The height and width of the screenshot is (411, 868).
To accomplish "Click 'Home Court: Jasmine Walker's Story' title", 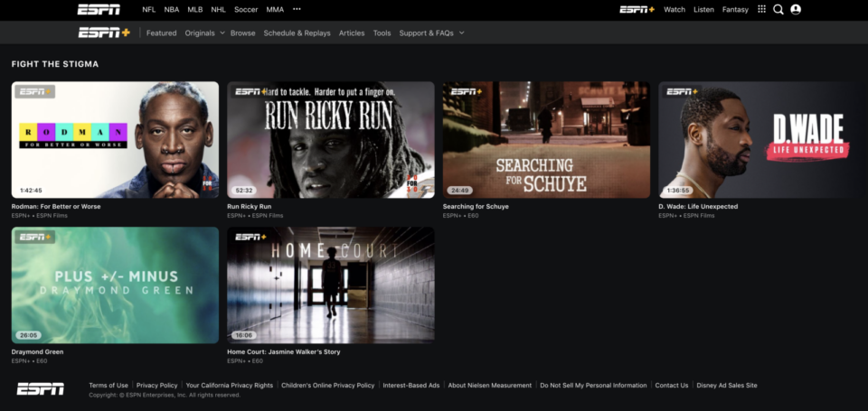I will (x=283, y=351).
